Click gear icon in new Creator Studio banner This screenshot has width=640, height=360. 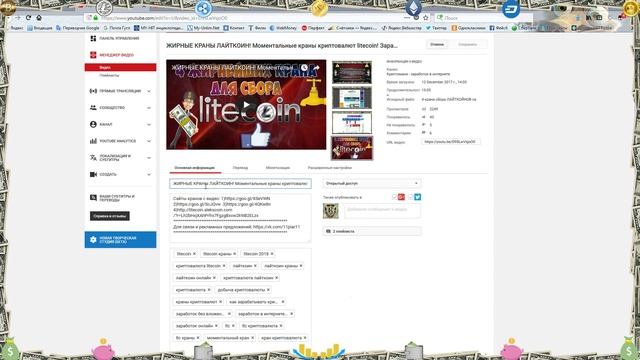[x=93, y=240]
